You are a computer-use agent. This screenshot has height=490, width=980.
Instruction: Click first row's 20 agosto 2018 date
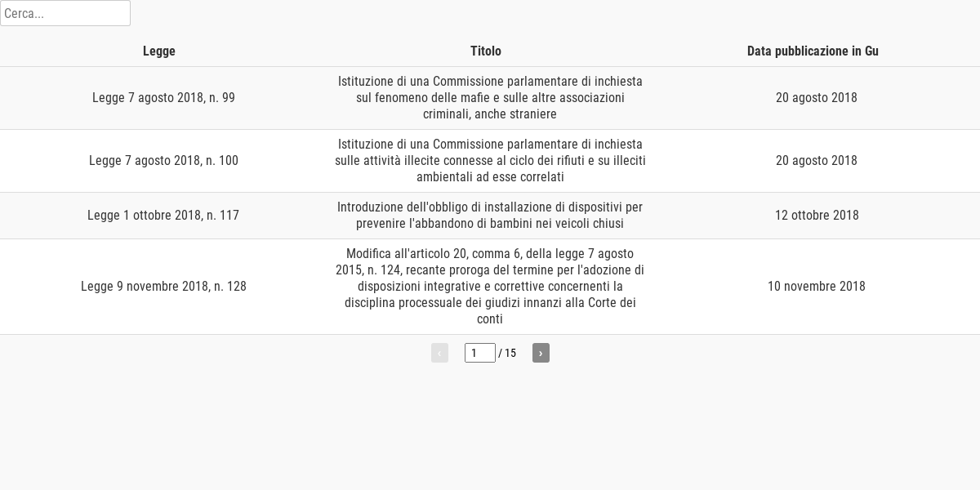tap(817, 98)
